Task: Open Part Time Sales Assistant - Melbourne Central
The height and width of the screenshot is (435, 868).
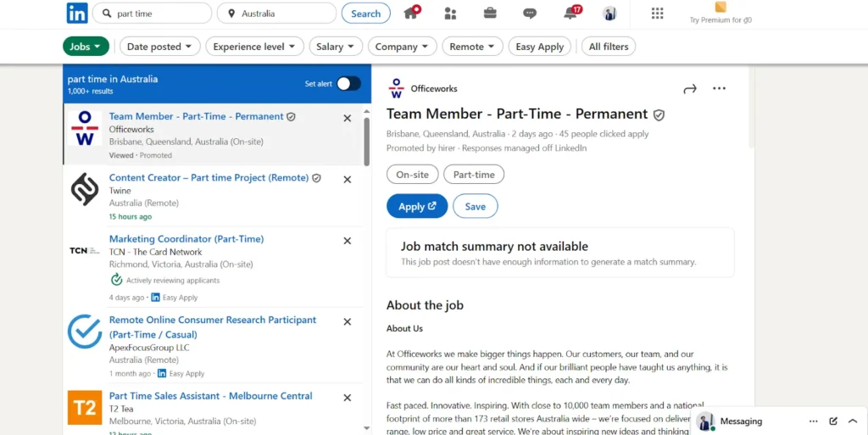Action: tap(211, 396)
